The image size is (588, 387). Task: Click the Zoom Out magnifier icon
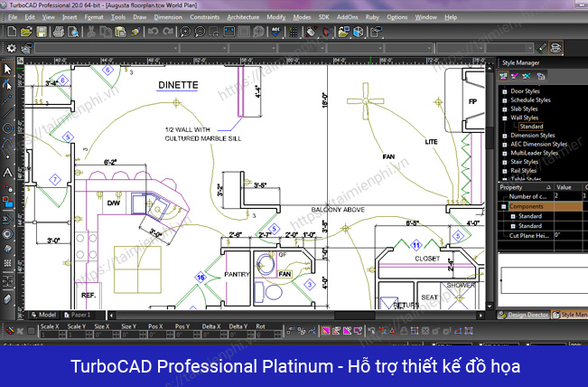tap(200, 32)
